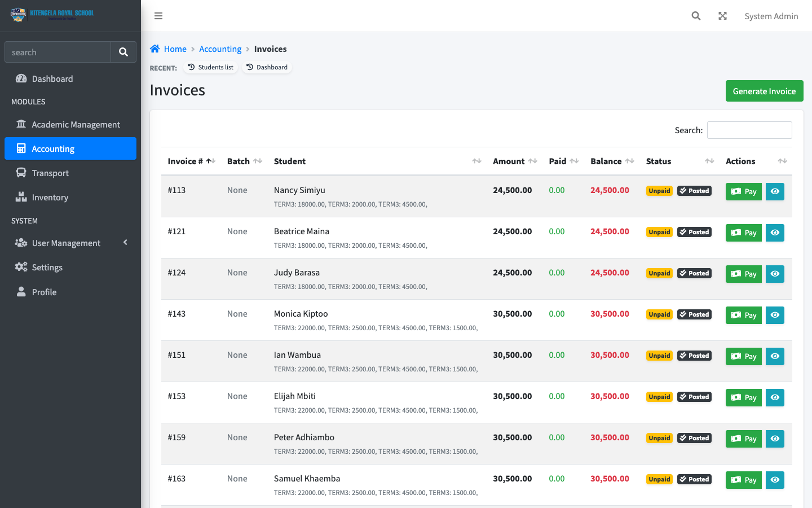Go to Accounting via breadcrumb link

coord(220,49)
